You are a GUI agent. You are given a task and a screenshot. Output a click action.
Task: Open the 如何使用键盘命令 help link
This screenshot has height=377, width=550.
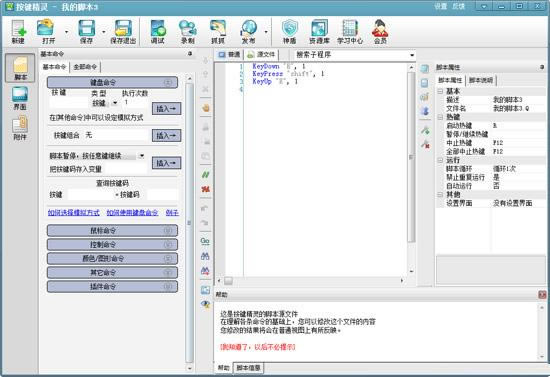click(132, 213)
